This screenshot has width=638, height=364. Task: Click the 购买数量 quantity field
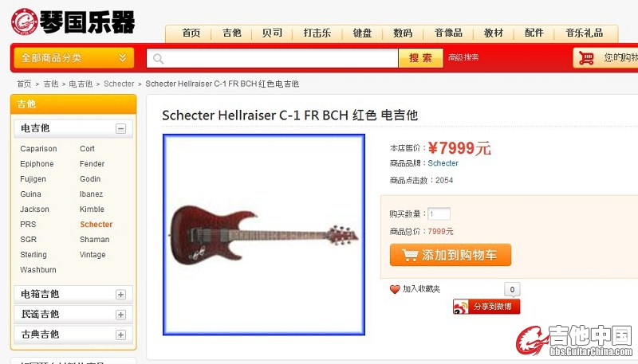pos(439,213)
